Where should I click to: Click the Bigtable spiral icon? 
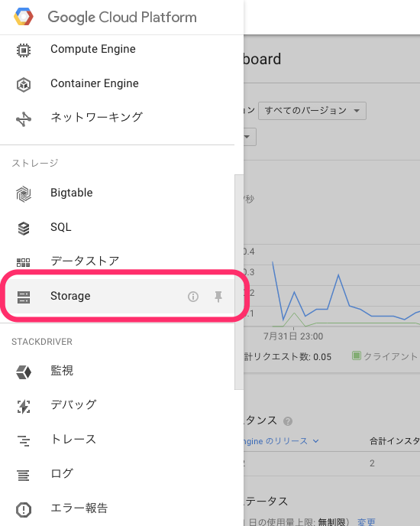tap(24, 194)
